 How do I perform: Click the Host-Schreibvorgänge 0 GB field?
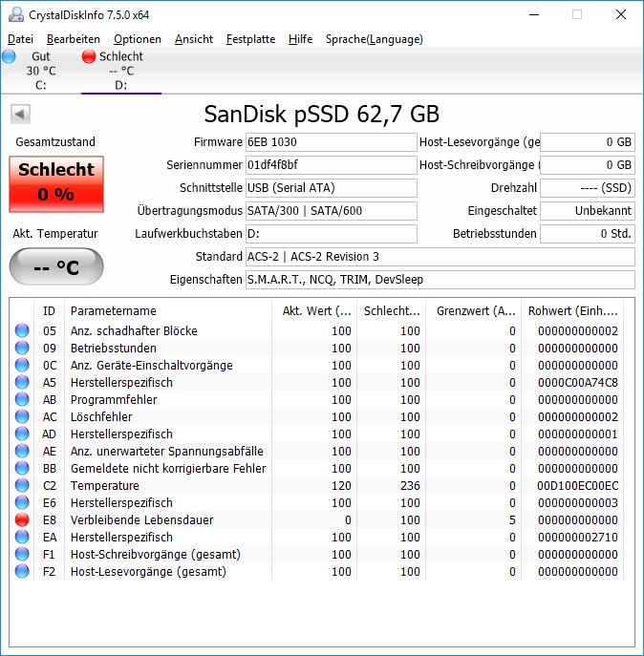[588, 165]
